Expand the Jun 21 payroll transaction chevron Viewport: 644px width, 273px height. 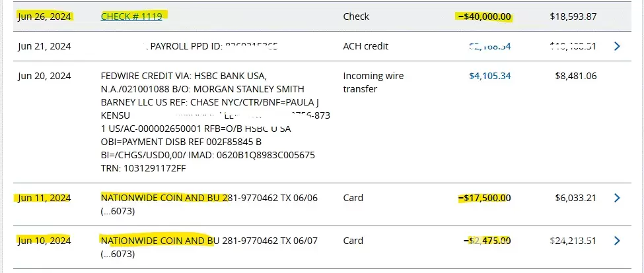[617, 46]
